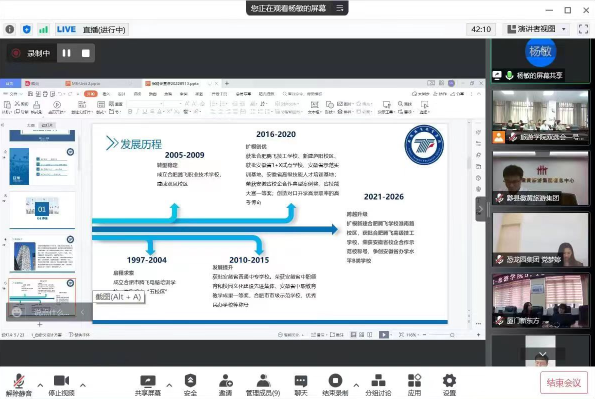Pause the recording in the 录制中 bar
The image size is (595, 399).
[x=66, y=53]
